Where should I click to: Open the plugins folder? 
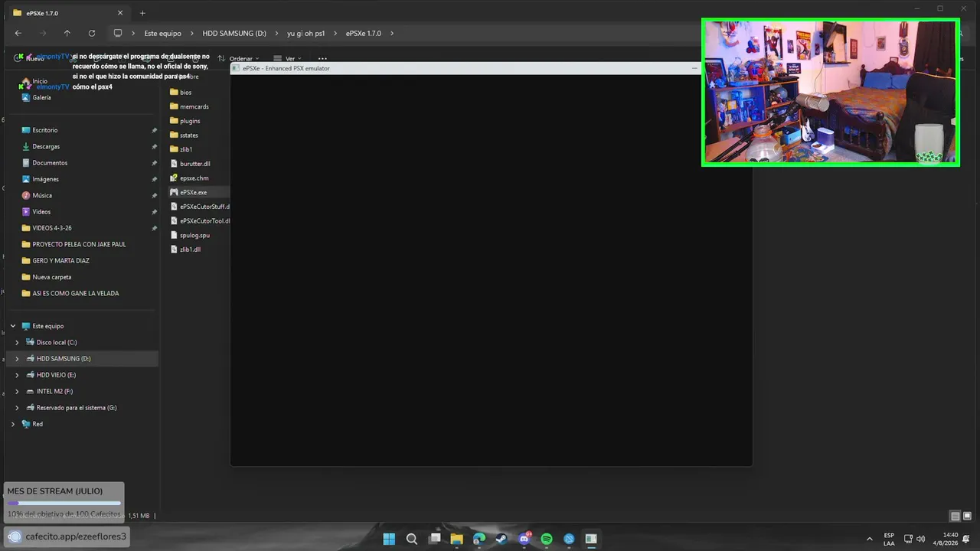point(185,121)
